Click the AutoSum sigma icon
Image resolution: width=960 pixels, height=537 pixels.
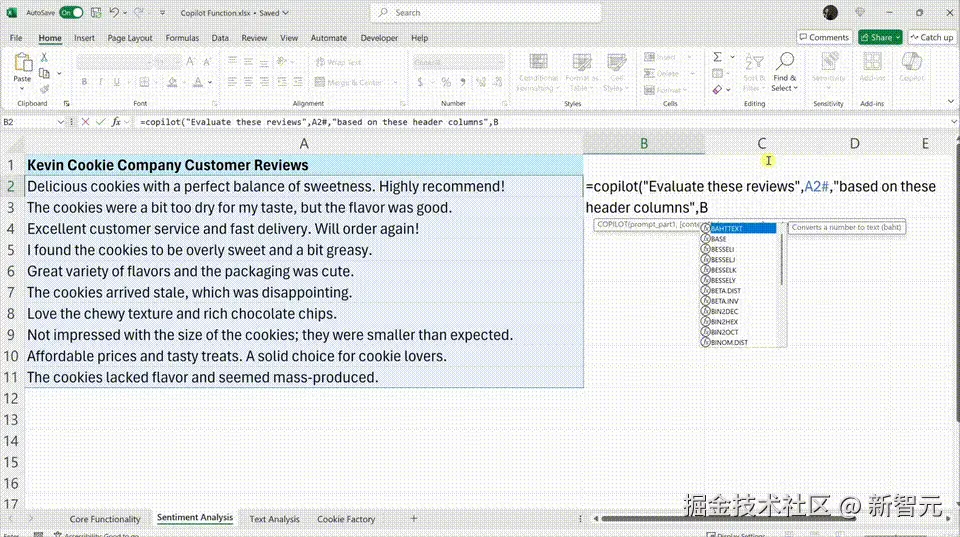click(x=718, y=57)
